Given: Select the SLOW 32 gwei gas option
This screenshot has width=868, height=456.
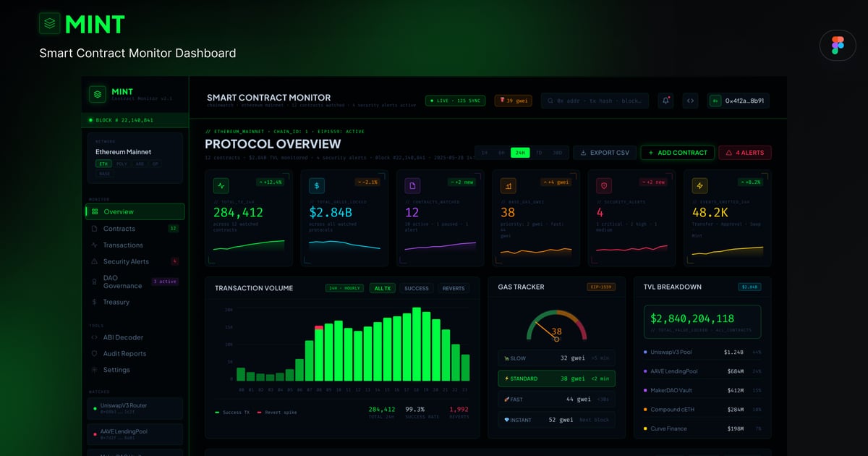Looking at the screenshot, I should (x=557, y=358).
